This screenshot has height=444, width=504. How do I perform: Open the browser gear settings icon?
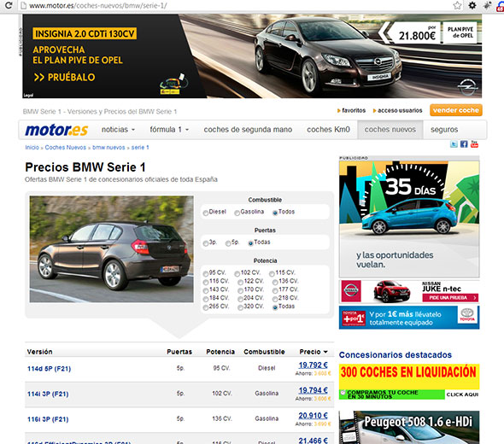click(472, 5)
